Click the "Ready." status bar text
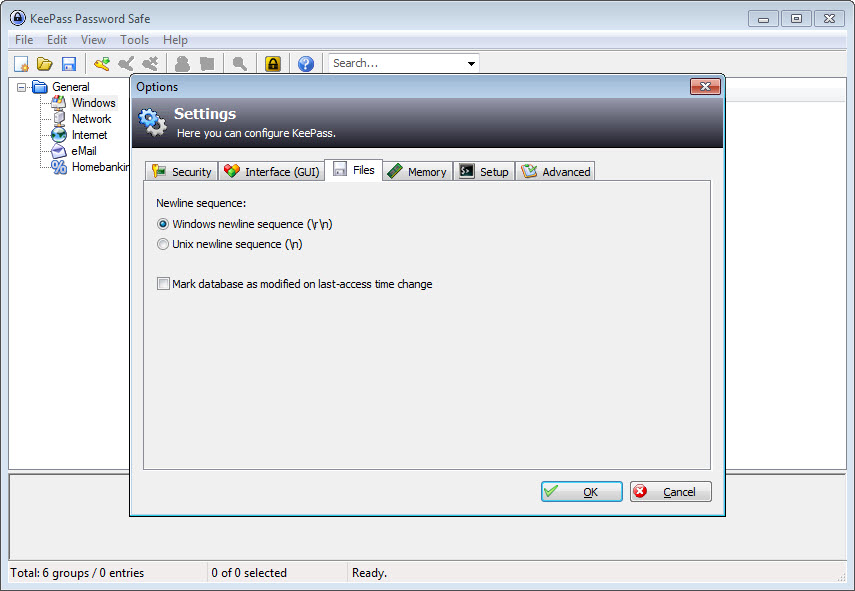Viewport: 855px width, 591px height. pyautogui.click(x=369, y=573)
